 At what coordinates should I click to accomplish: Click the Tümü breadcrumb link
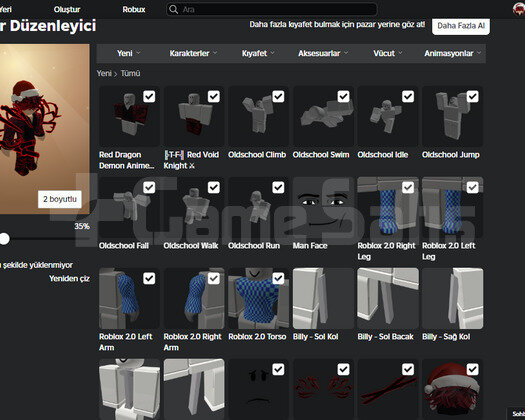click(x=130, y=73)
